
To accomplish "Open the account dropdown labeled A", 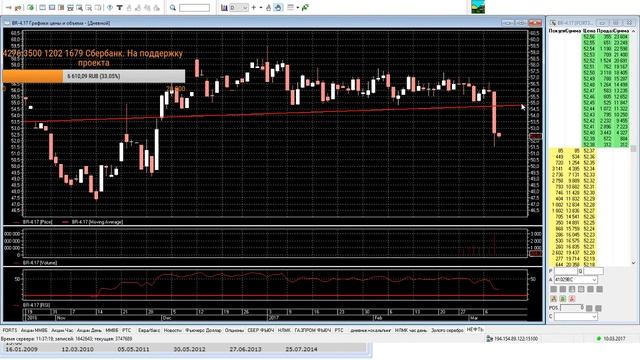I will coord(576,280).
